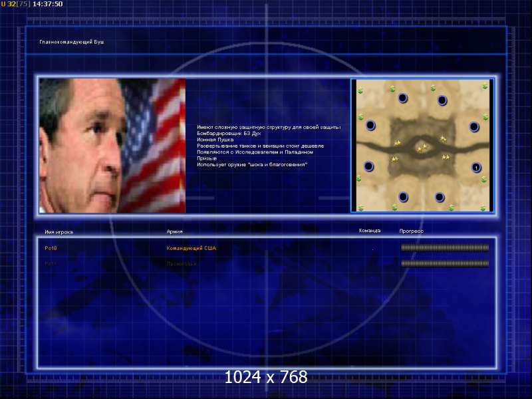Image resolution: width=532 pixels, height=399 pixels.
Task: Click the dimmed second player's progress bar
Action: 445,263
